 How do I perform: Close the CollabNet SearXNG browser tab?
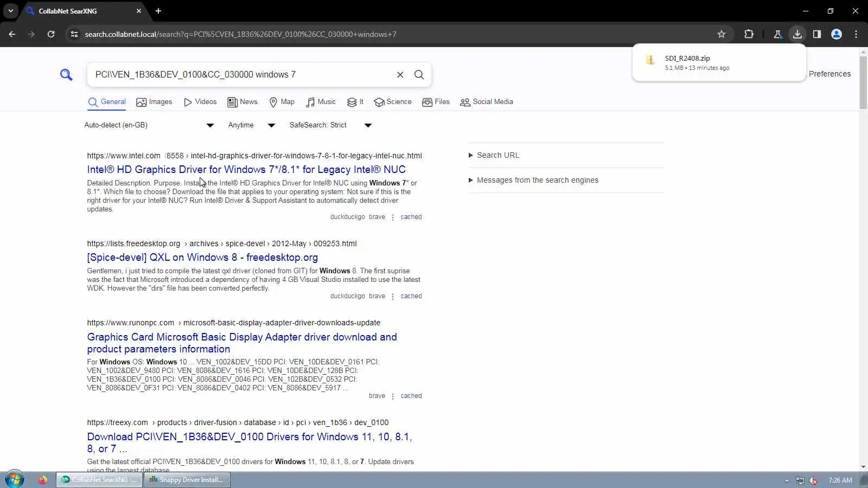coord(139,11)
